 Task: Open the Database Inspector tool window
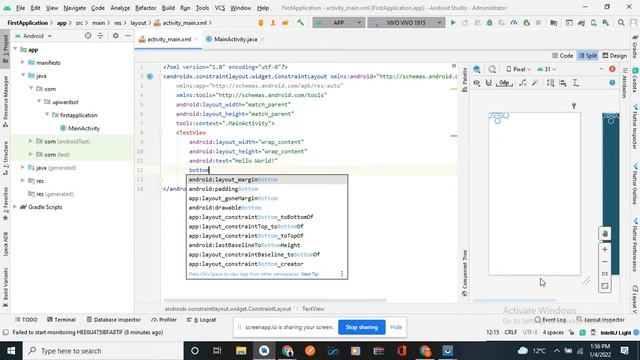click(x=113, y=320)
